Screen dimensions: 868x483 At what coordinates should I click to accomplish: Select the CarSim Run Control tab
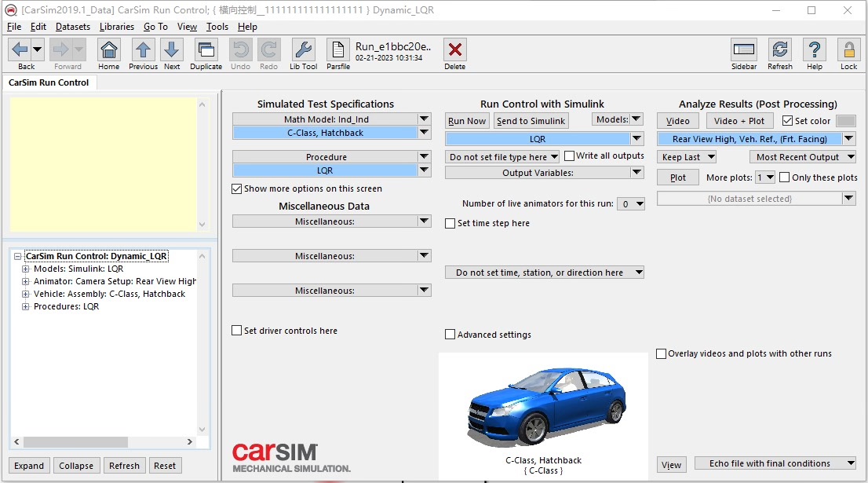[x=49, y=82]
